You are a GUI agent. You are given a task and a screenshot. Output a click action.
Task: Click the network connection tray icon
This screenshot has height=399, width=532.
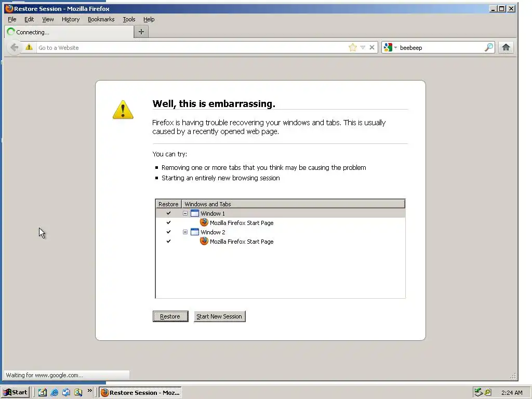478,392
